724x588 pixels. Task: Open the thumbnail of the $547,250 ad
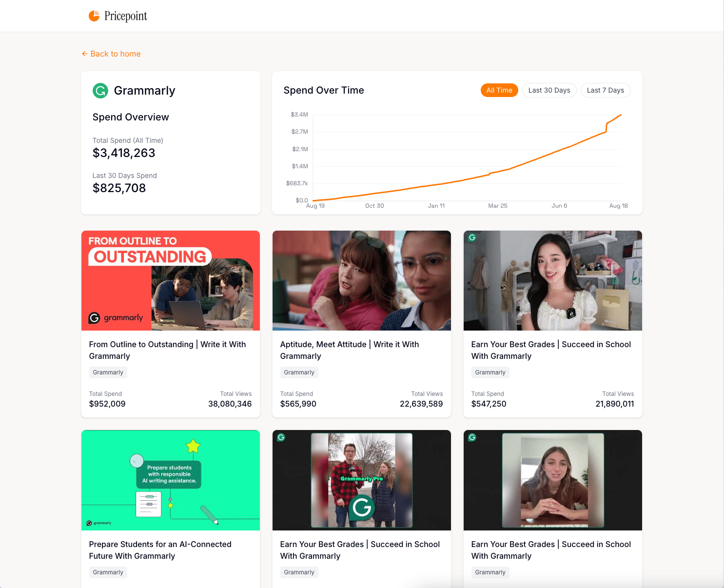point(553,280)
